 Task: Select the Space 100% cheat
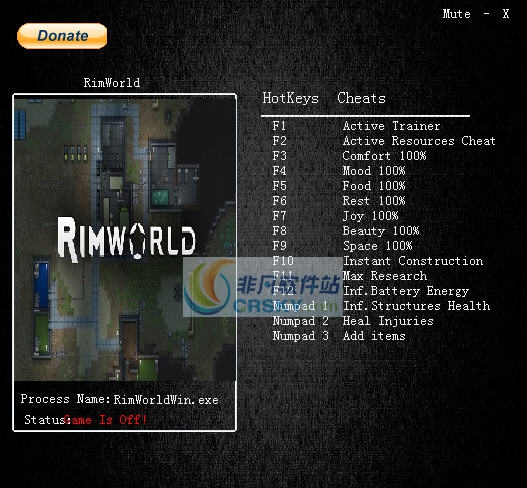[377, 246]
